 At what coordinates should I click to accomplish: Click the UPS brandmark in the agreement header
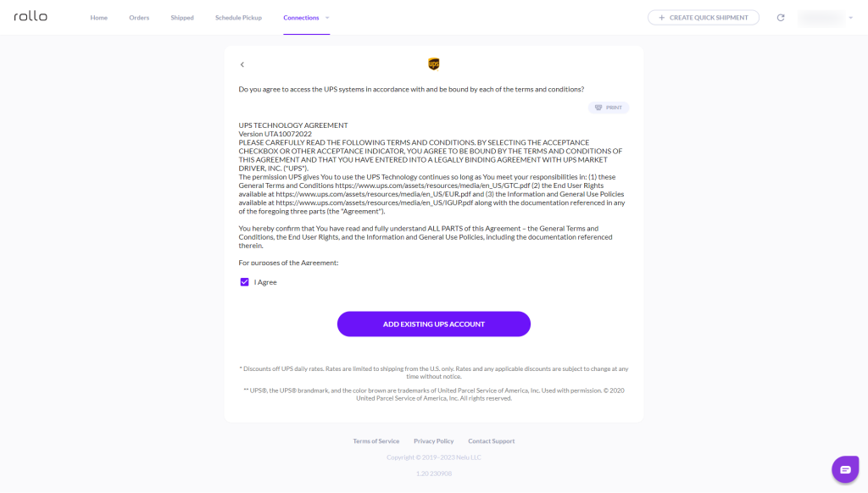coord(433,63)
